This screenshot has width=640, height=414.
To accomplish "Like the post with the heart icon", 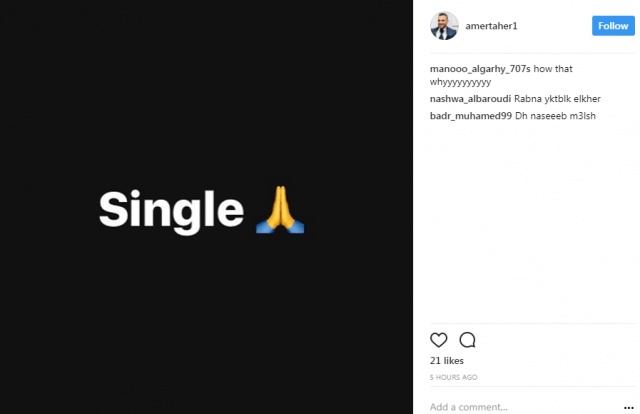I will coord(438,339).
